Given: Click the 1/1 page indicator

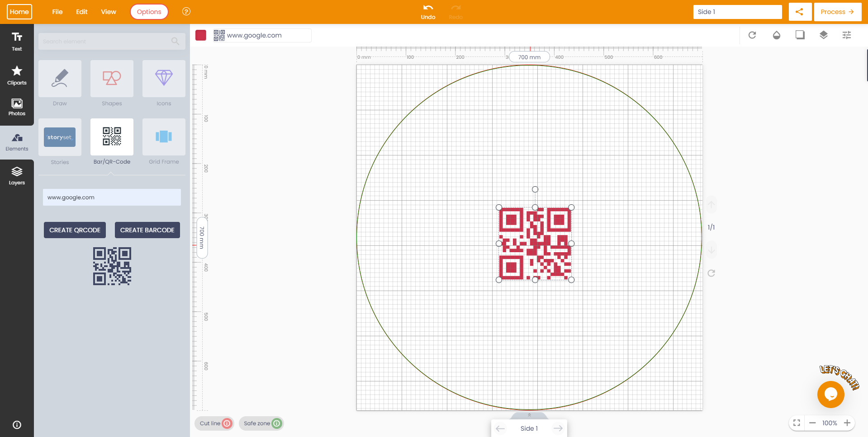Looking at the screenshot, I should tap(711, 227).
